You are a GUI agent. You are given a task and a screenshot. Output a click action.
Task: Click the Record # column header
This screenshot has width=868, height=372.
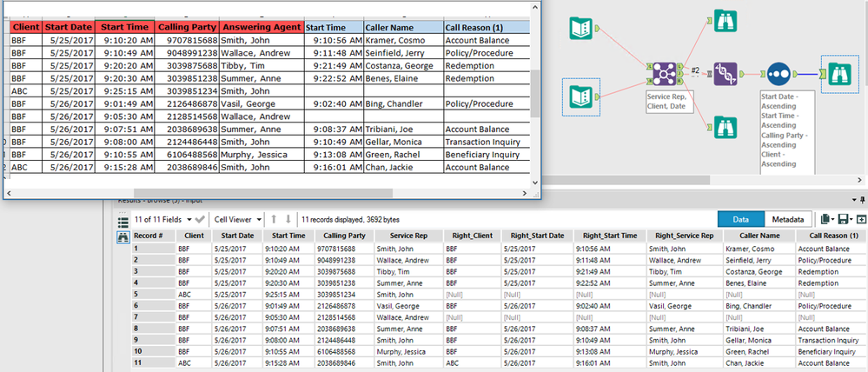point(153,236)
